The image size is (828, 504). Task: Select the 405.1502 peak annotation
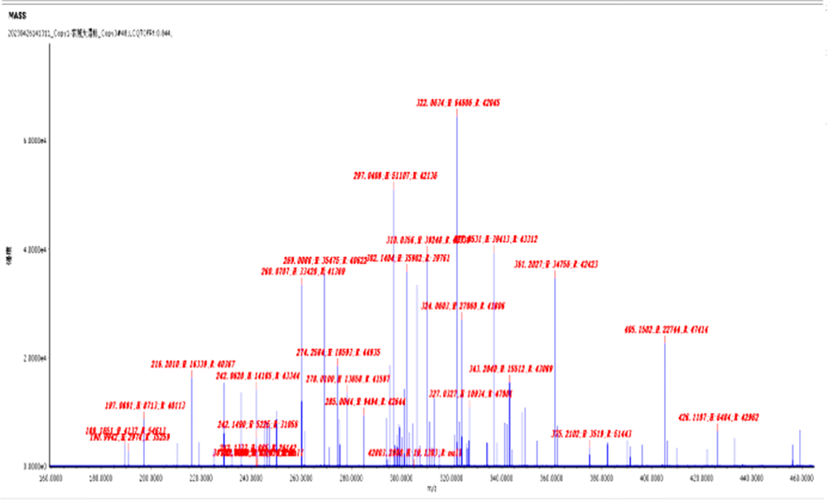(x=666, y=330)
